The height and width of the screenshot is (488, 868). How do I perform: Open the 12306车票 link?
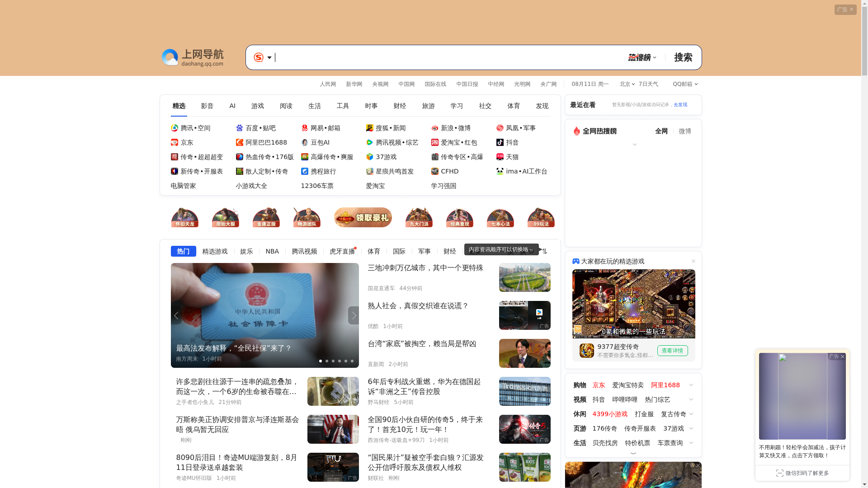point(317,186)
